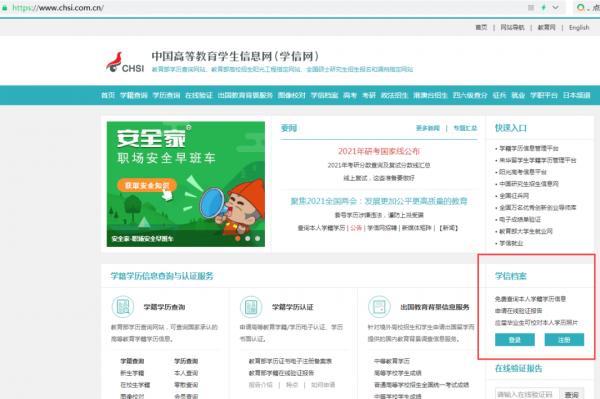Open the red 公告 link
The height and width of the screenshot is (399, 600).
coord(356,228)
